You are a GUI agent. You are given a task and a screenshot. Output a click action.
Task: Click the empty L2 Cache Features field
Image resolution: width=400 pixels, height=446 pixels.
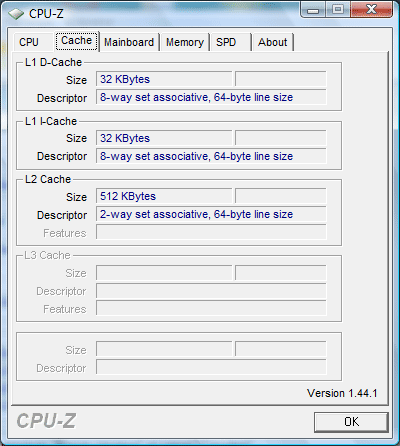coord(211,232)
